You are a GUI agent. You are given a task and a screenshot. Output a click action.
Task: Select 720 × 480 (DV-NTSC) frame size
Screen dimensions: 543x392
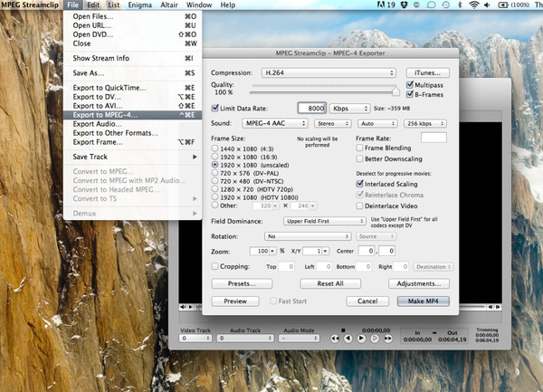tap(214, 181)
